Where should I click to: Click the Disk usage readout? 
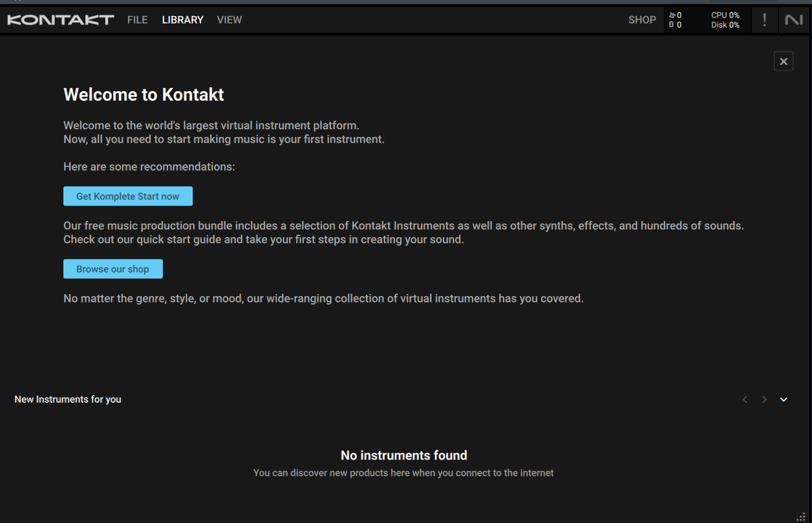725,25
